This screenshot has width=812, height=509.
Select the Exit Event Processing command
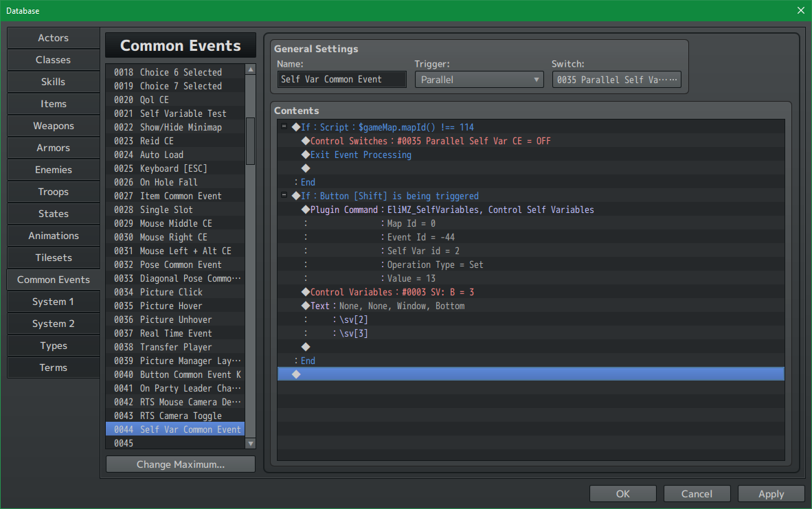coord(531,155)
